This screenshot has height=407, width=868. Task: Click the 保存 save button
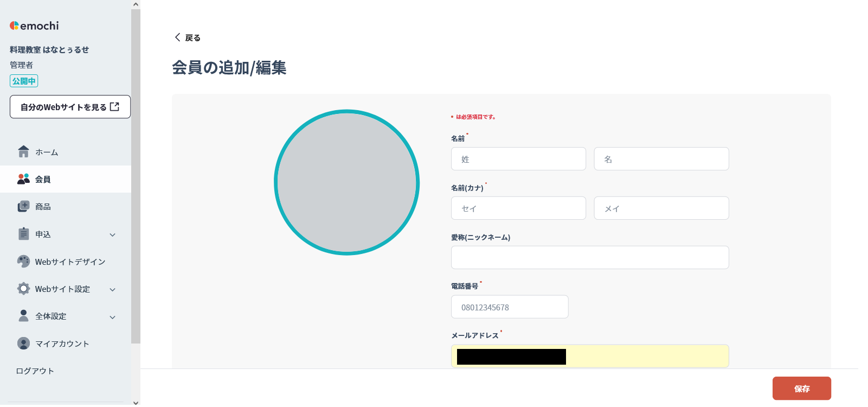click(x=802, y=389)
